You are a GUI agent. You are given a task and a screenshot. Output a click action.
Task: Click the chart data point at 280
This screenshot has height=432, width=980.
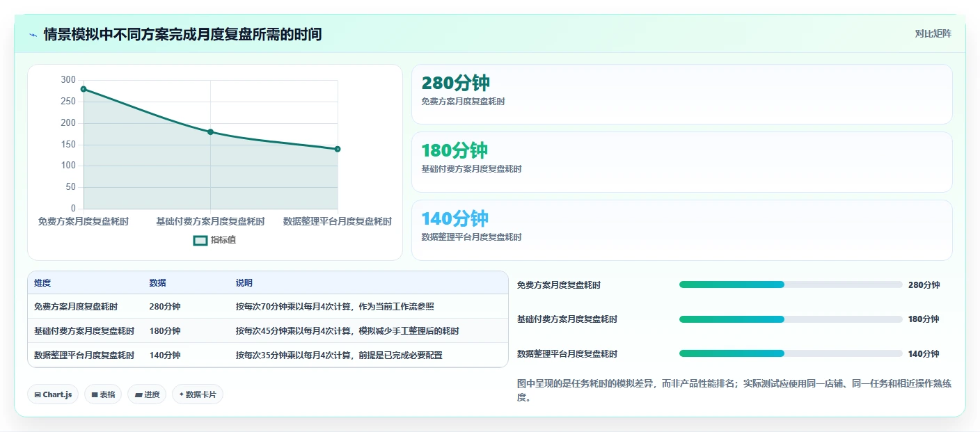point(84,89)
